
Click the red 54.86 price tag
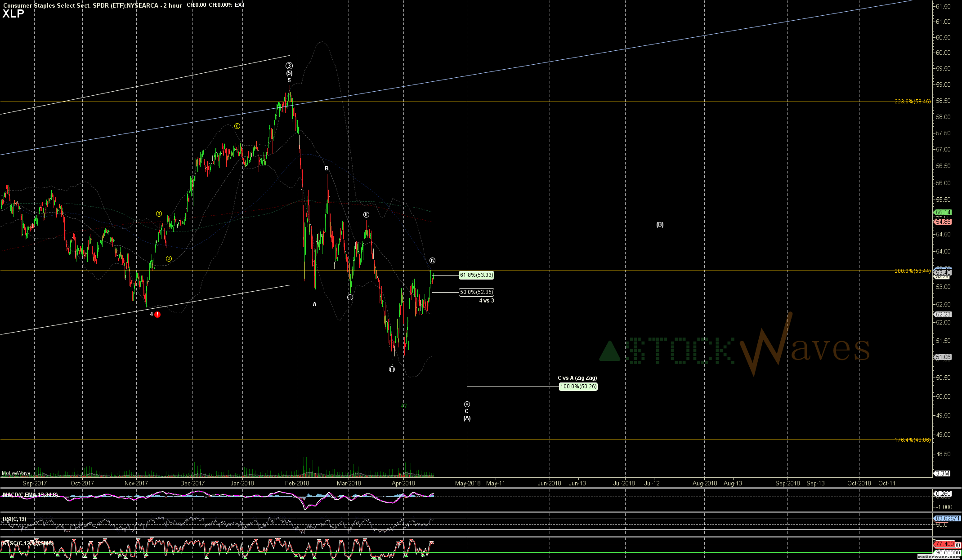943,222
